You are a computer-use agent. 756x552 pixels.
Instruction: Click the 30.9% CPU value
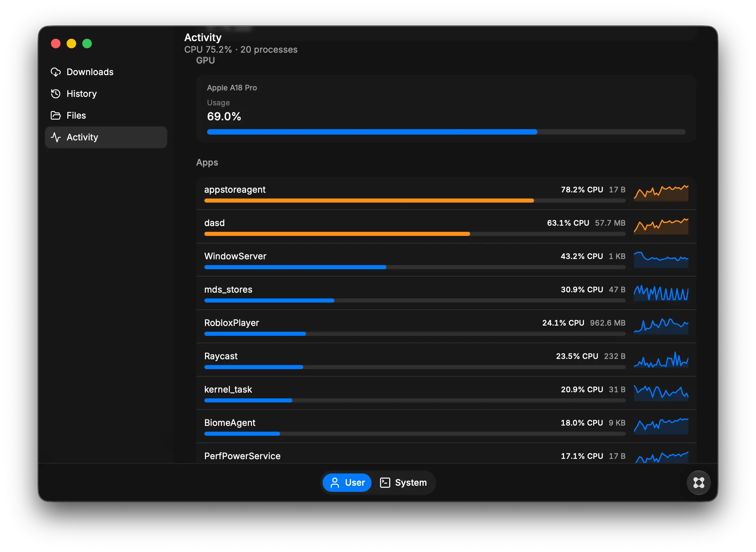582,290
